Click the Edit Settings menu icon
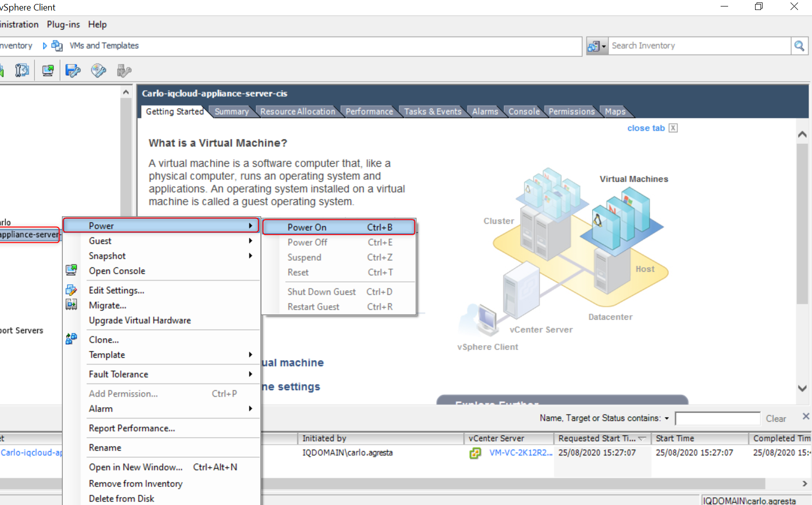The height and width of the screenshot is (505, 812). point(71,290)
